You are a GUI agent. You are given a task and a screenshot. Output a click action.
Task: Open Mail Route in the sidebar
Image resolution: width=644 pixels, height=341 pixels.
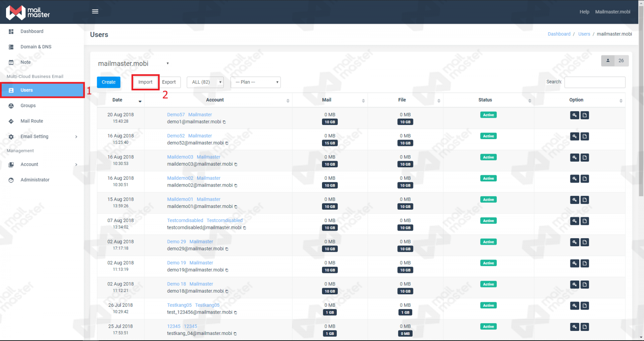coord(31,121)
